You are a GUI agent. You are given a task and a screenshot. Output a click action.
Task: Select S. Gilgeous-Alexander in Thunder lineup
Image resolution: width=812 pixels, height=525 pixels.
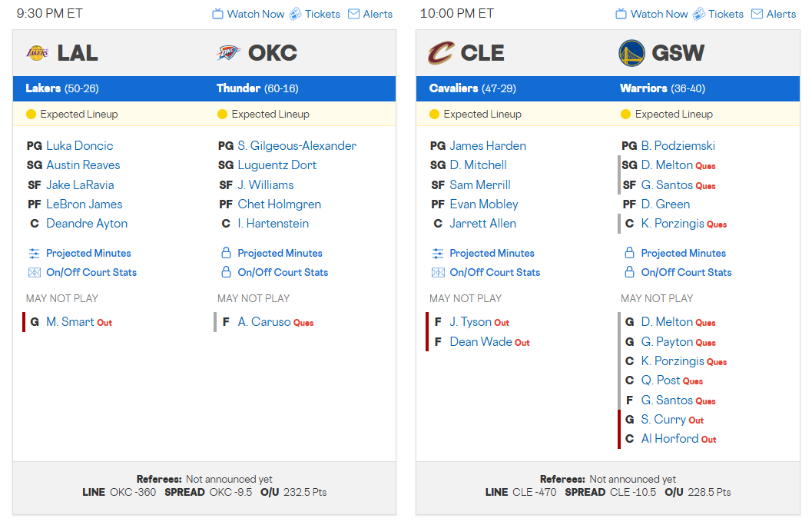297,145
